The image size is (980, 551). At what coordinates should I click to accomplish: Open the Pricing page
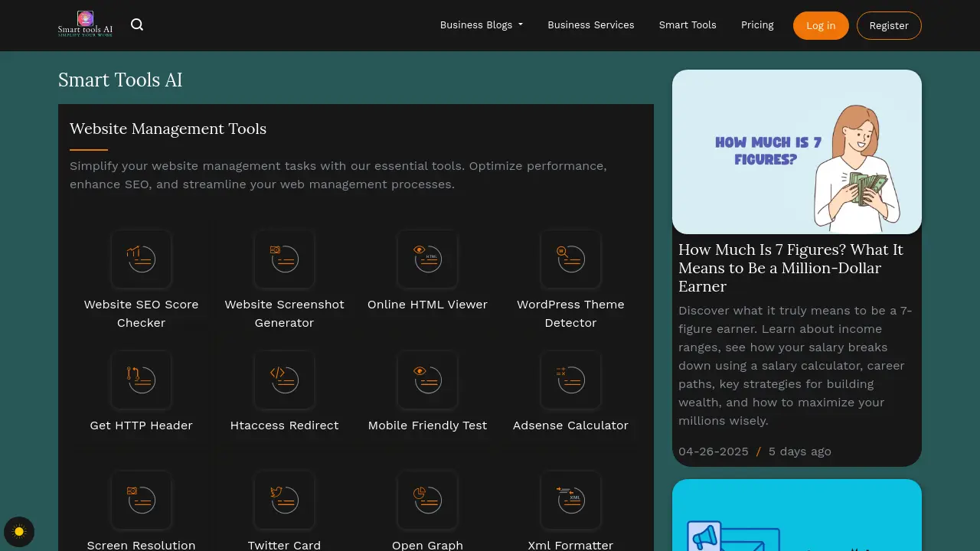click(757, 25)
